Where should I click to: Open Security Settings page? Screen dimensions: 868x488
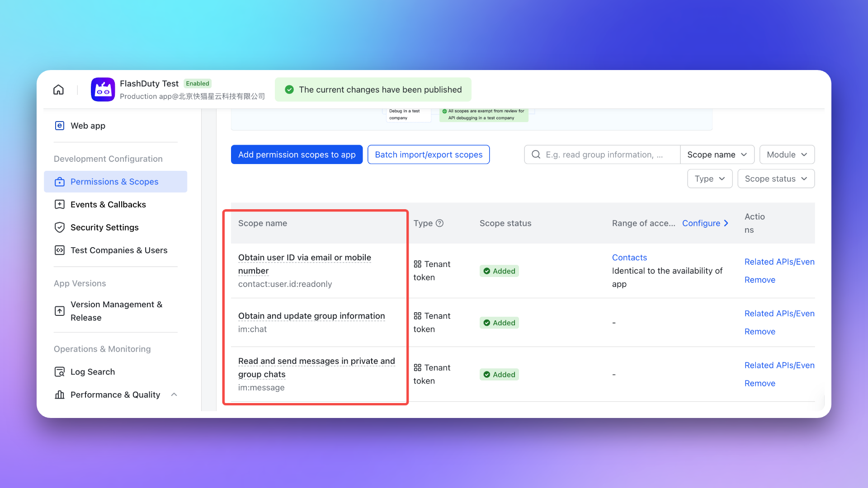tap(104, 227)
